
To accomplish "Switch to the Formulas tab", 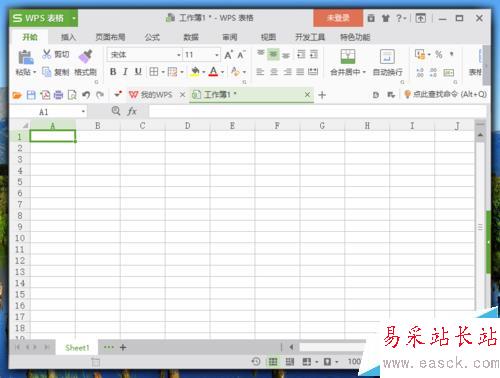I will (152, 37).
